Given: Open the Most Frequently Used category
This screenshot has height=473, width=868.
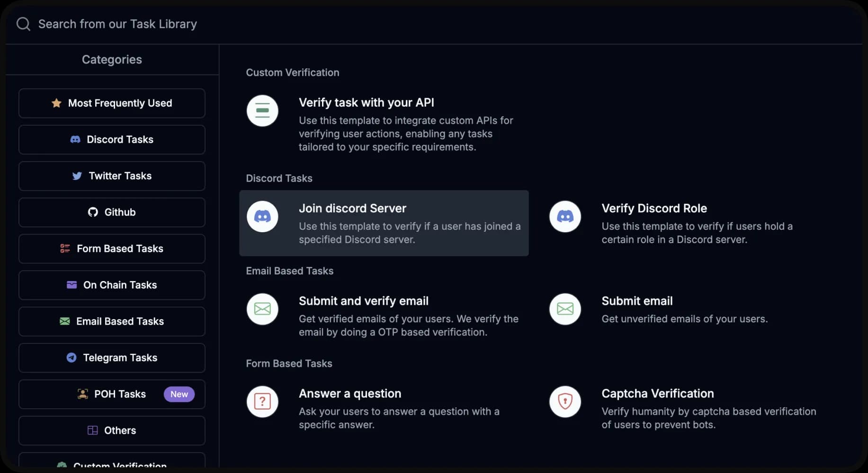Looking at the screenshot, I should [x=112, y=103].
